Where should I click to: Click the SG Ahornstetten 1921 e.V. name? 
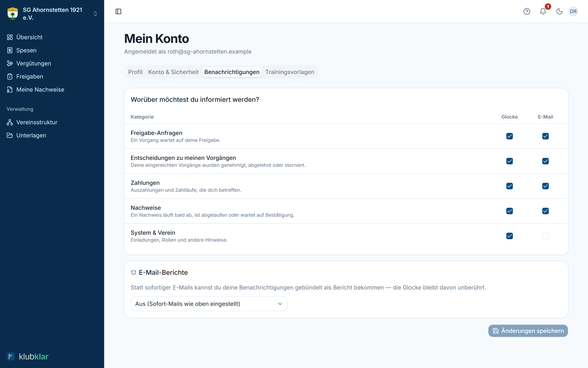(x=52, y=14)
